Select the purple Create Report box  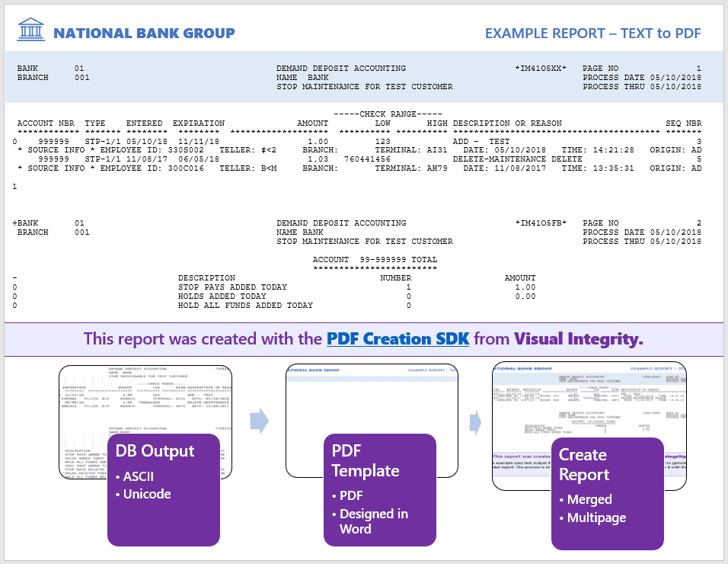(607, 493)
